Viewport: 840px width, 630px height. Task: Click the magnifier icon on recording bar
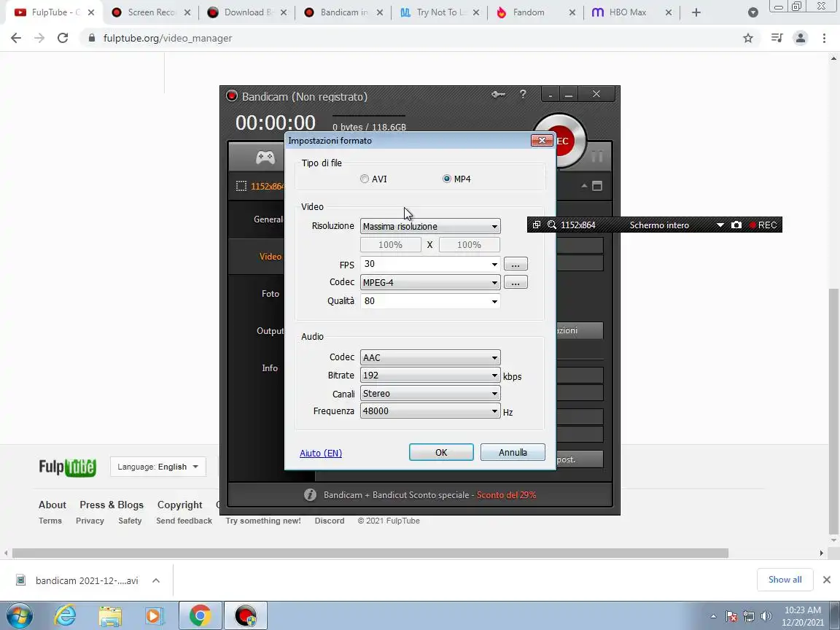point(552,225)
